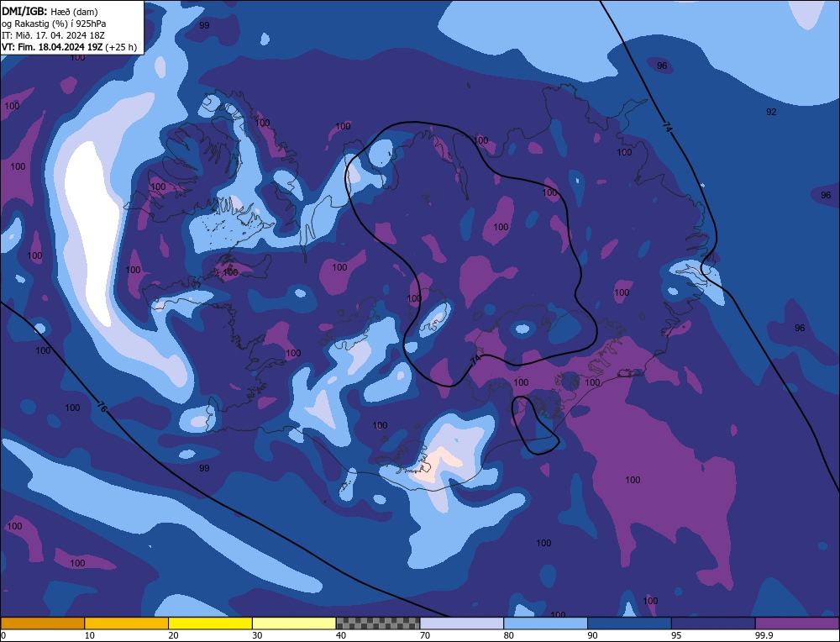
Task: Click the lavender 70–80 legend swatch
Action: click(462, 623)
